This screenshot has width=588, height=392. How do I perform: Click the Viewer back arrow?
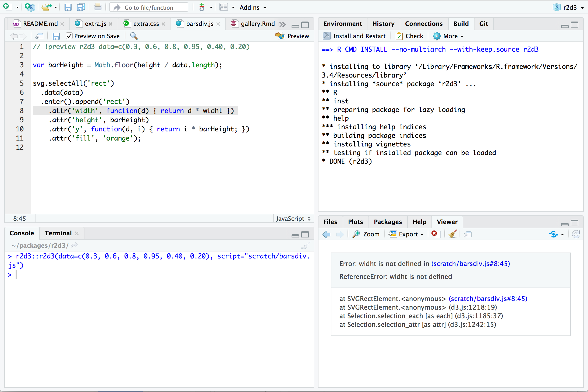pyautogui.click(x=326, y=234)
